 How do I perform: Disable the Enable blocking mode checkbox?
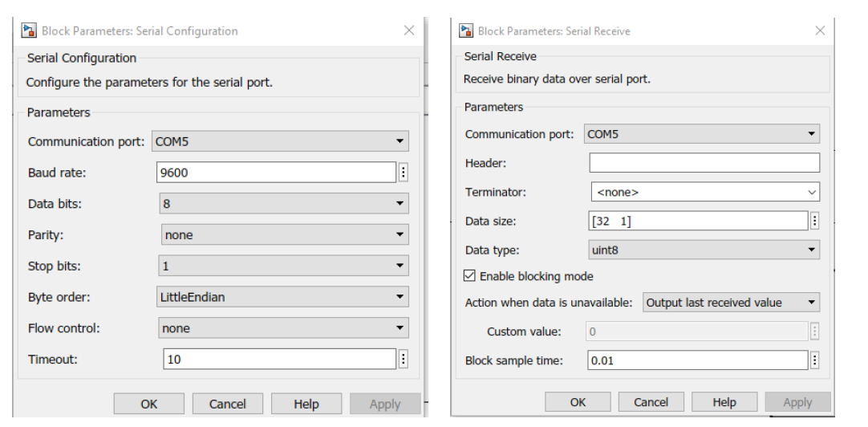(x=470, y=276)
